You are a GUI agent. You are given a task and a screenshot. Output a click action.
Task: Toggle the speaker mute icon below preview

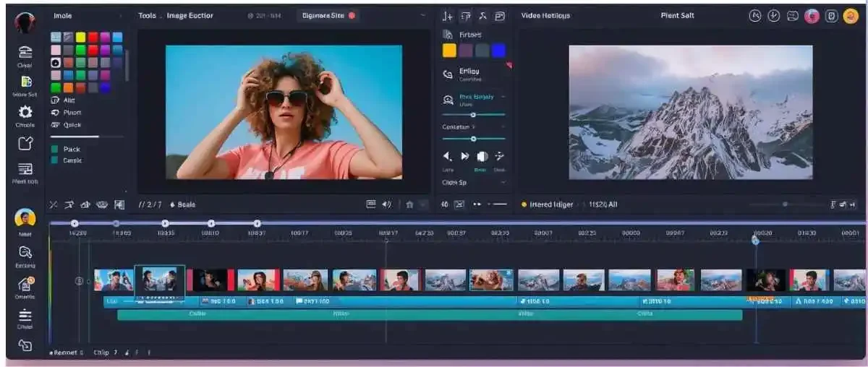click(387, 205)
